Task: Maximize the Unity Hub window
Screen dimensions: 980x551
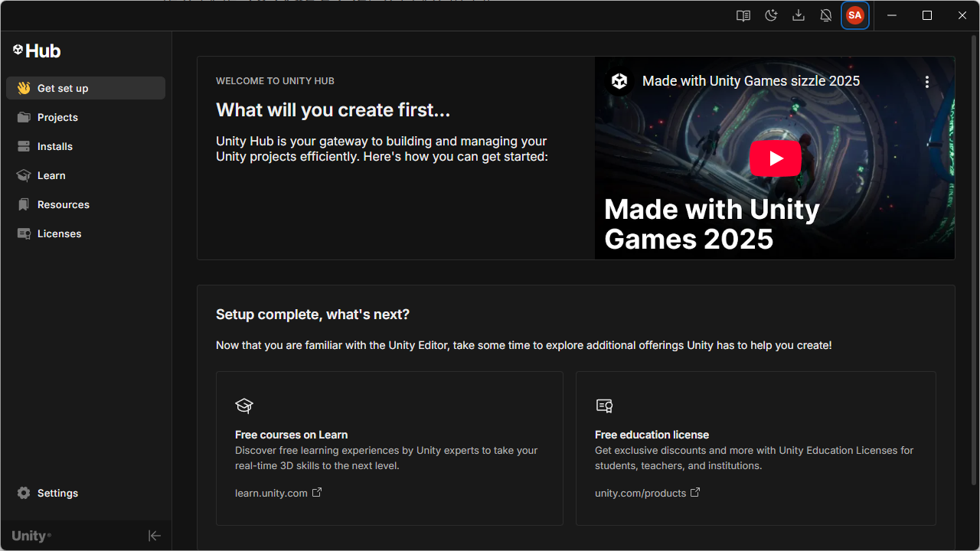Action: (x=927, y=15)
